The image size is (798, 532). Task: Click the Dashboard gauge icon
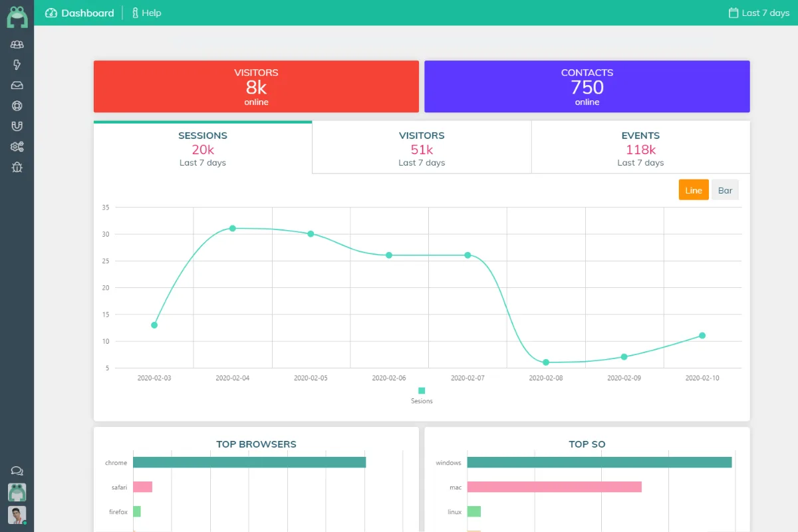click(x=51, y=13)
